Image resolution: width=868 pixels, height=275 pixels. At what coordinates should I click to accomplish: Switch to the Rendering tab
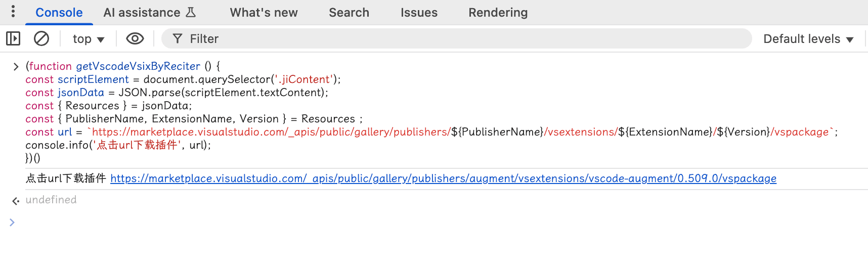[498, 13]
